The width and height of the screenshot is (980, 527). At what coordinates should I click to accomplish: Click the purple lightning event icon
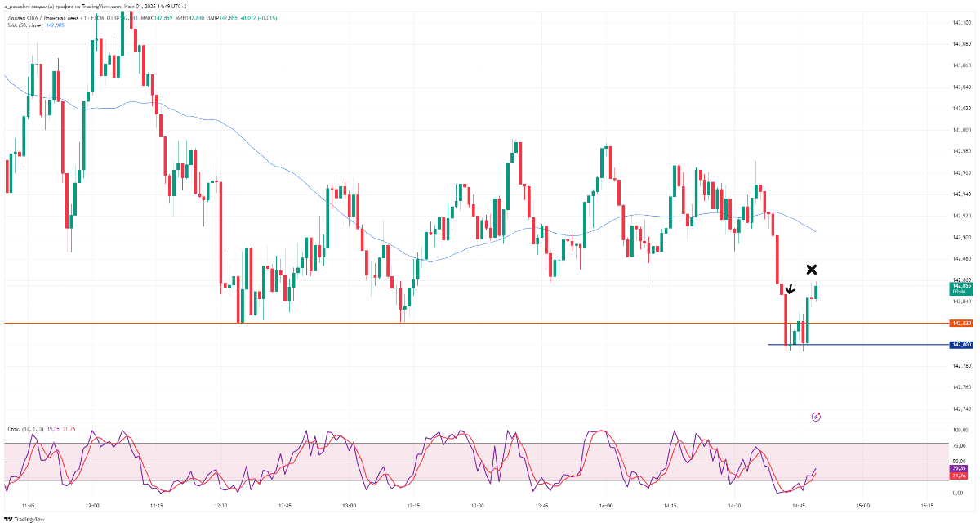click(816, 417)
